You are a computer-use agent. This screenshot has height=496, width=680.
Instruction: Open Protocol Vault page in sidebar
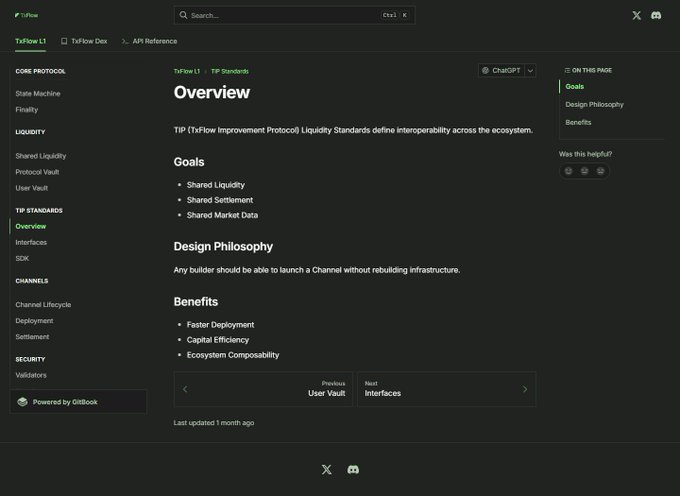coord(37,172)
